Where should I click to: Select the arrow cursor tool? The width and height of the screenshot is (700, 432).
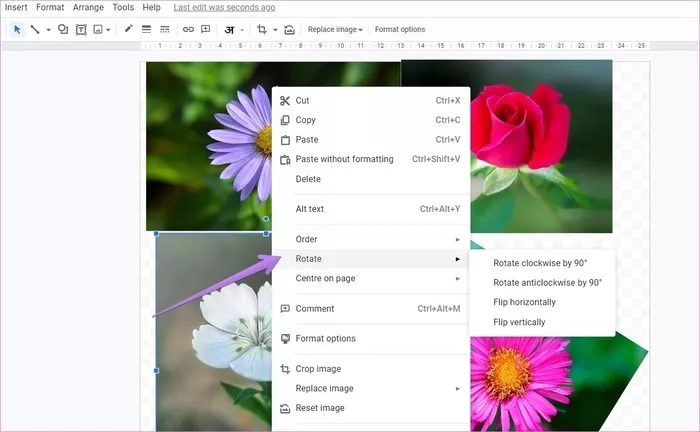(17, 29)
